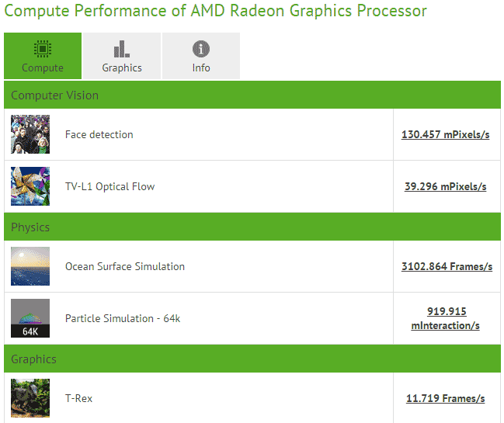This screenshot has width=504, height=423.
Task: Select the Compute tab label
Action: (x=43, y=68)
